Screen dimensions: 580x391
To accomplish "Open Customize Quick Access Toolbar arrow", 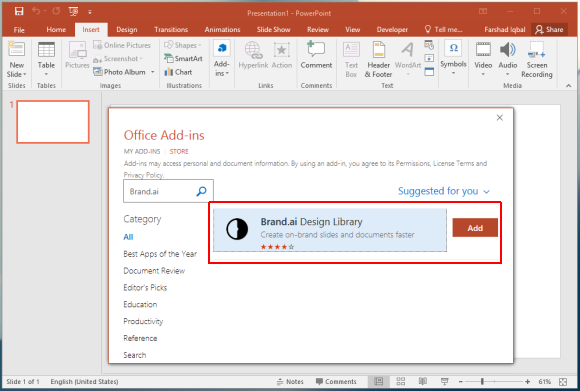I will (90, 12).
